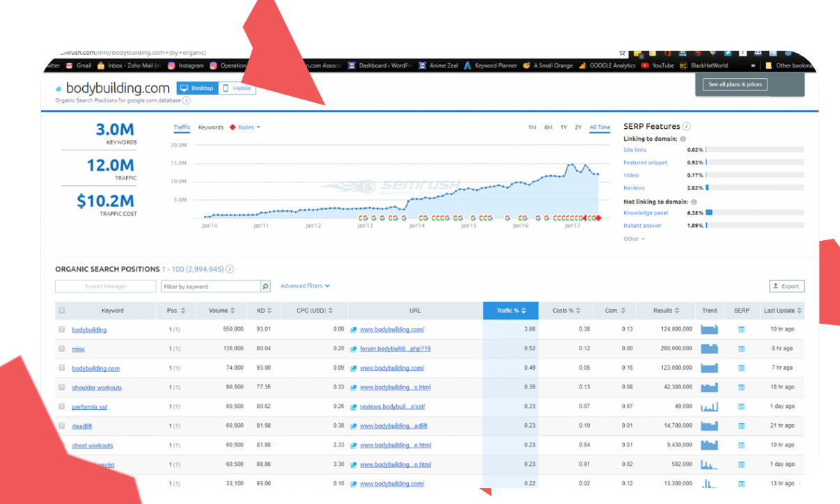The width and height of the screenshot is (840, 504).
Task: Open the Featured snippet SERP feature link
Action: [645, 162]
